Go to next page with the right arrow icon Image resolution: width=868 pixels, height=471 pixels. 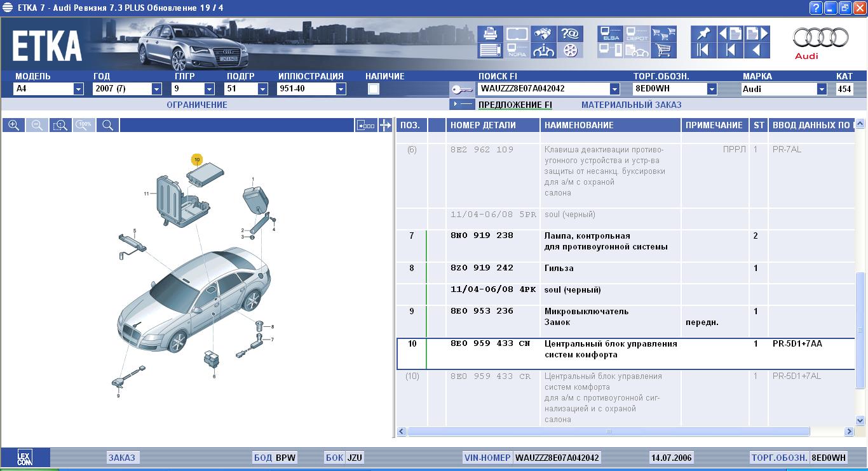coord(757,34)
